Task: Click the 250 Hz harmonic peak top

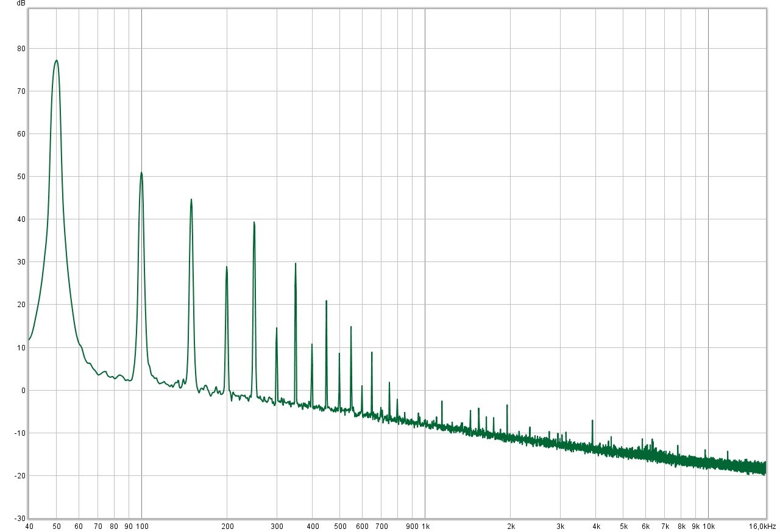Action: (254, 222)
